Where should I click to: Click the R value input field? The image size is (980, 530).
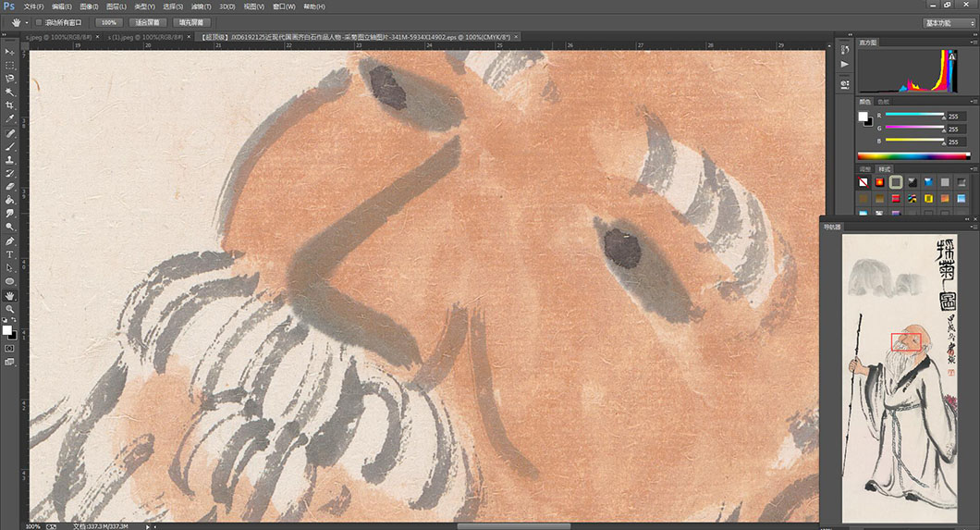(956, 116)
